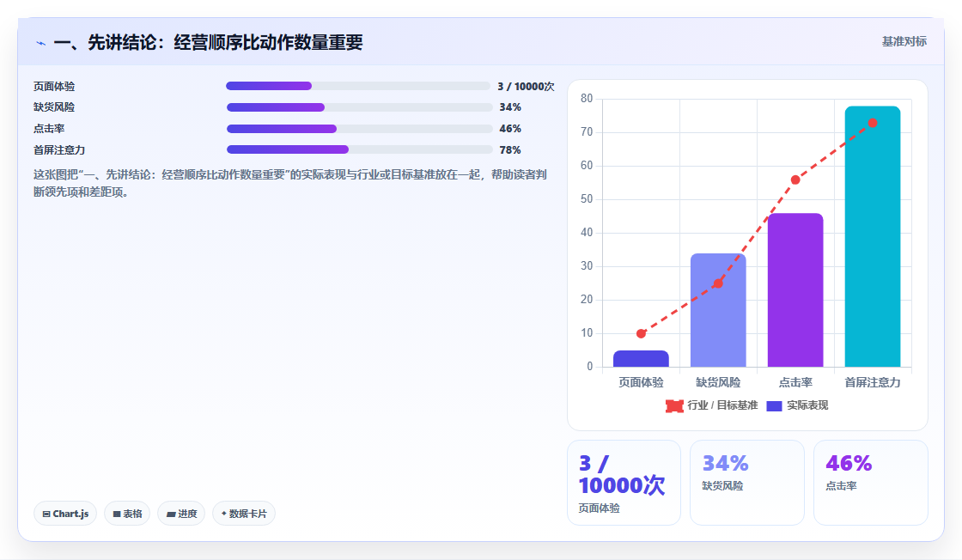Click the 点击率 x-axis label
The width and height of the screenshot is (962, 560).
tap(795, 383)
